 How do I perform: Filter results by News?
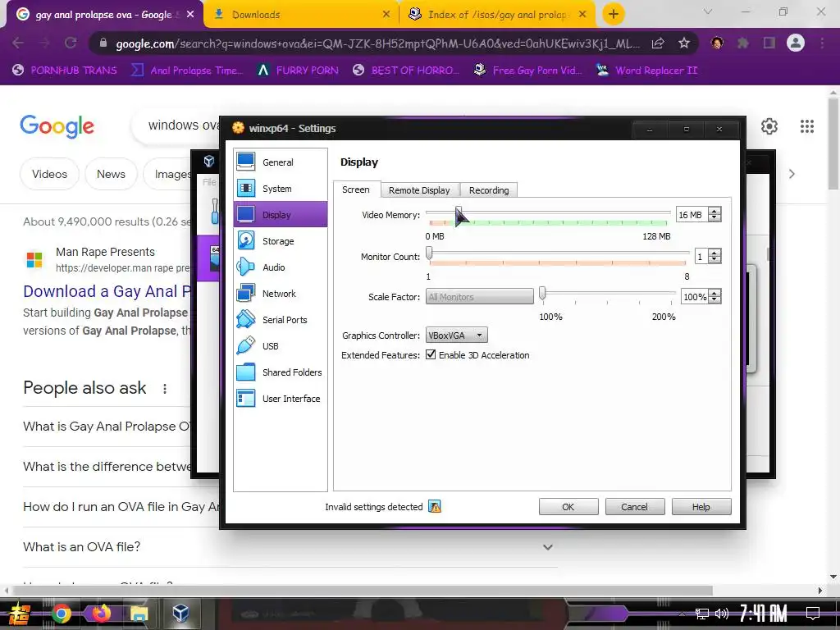111,174
